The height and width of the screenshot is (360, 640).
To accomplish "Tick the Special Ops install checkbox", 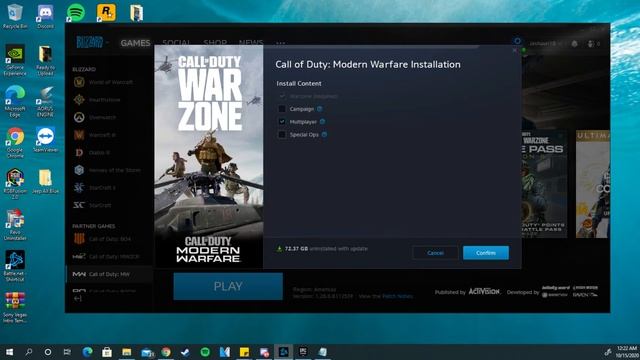I will pyautogui.click(x=282, y=134).
